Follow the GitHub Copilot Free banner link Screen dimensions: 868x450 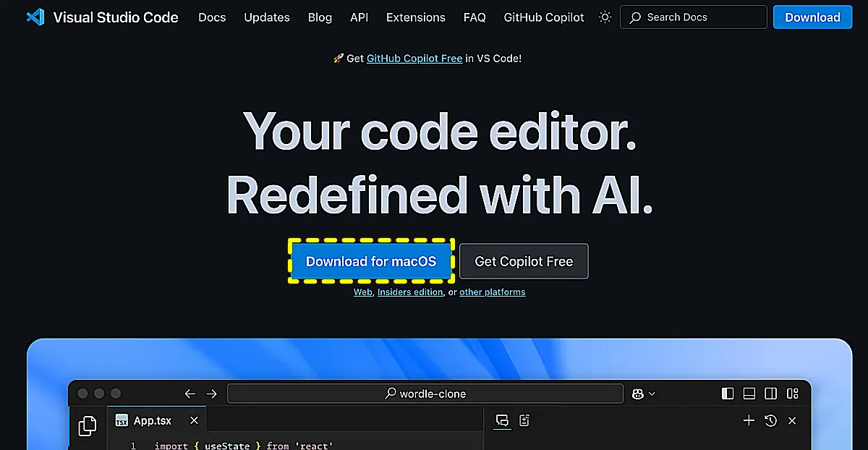click(414, 59)
